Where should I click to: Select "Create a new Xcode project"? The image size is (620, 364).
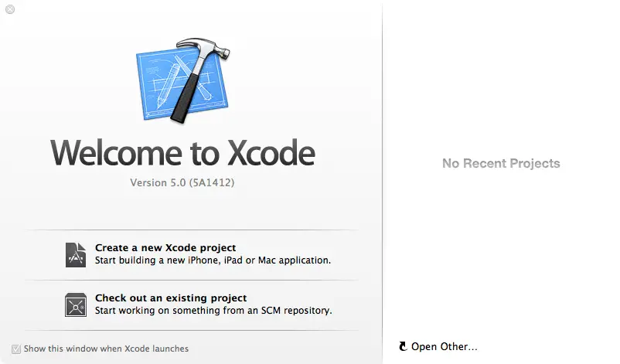click(x=165, y=248)
